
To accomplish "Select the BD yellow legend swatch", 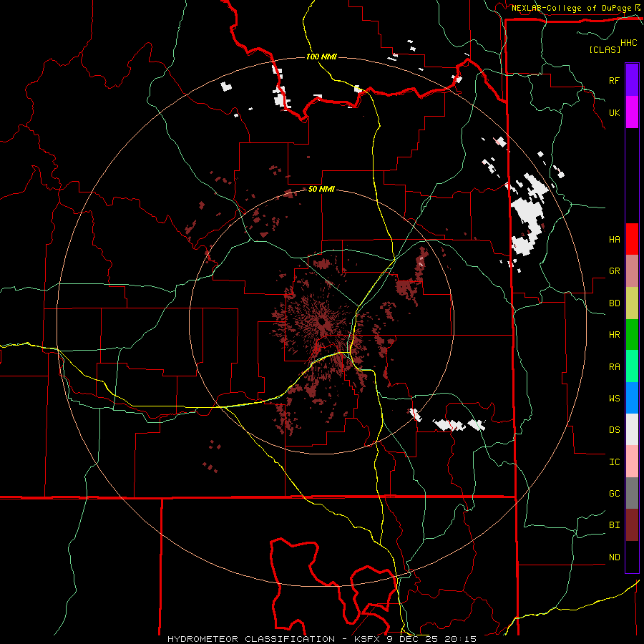I will (x=632, y=303).
